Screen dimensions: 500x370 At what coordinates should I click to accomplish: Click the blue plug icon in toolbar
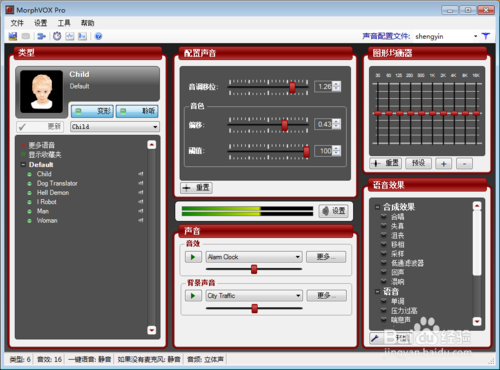tap(41, 36)
